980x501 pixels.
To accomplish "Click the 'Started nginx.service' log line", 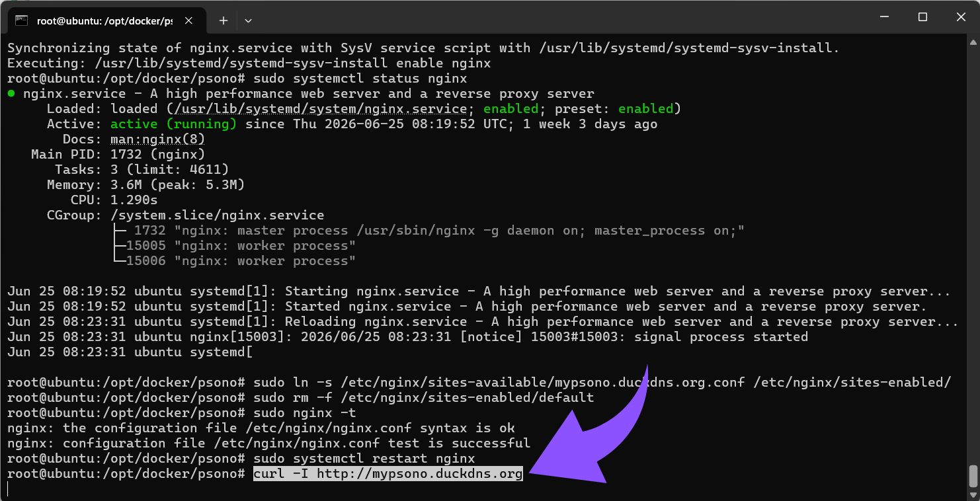I will 468,307.
